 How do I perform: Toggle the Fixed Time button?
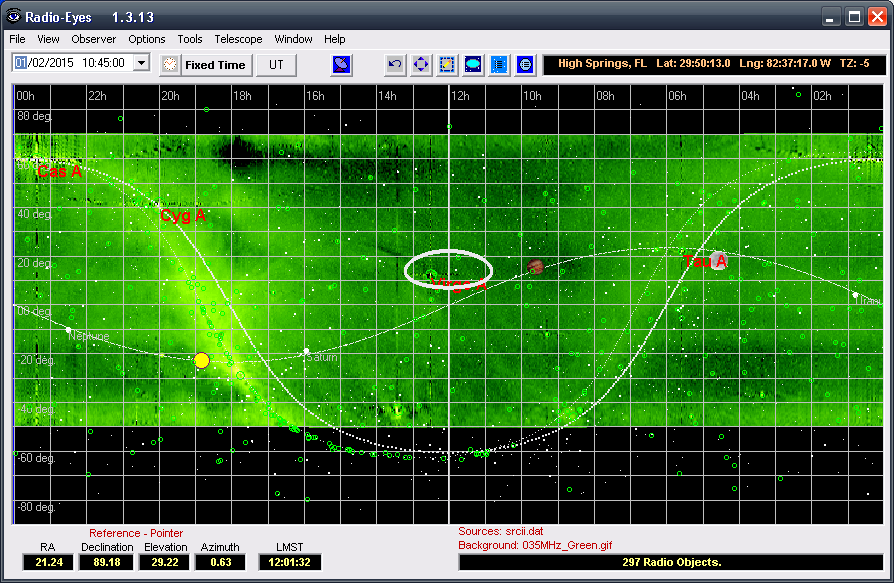pos(215,64)
